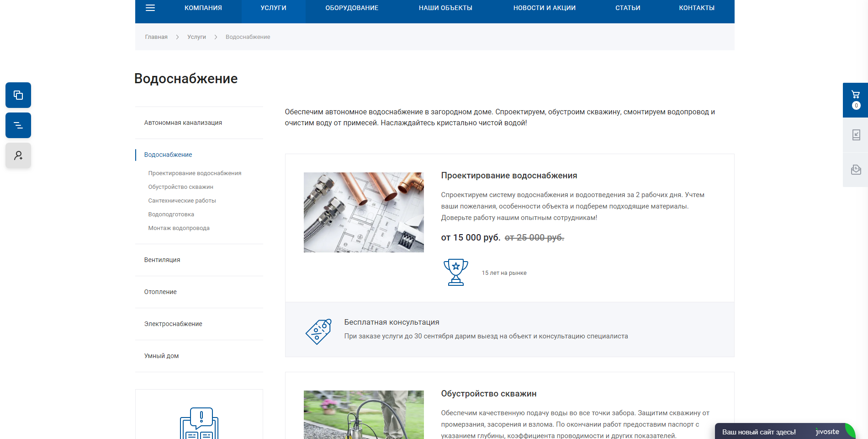Open the Контакты menu item
Screen dimensions: 868x439
[697, 8]
